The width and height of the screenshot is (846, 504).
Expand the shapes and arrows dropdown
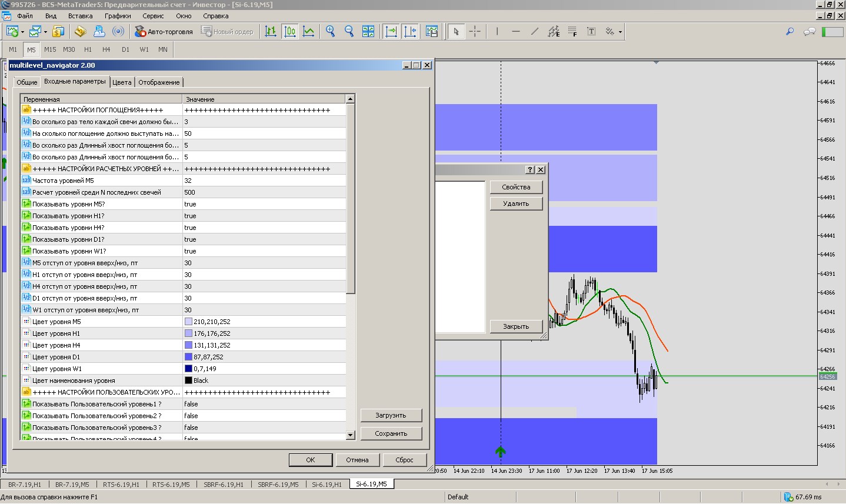tap(620, 32)
